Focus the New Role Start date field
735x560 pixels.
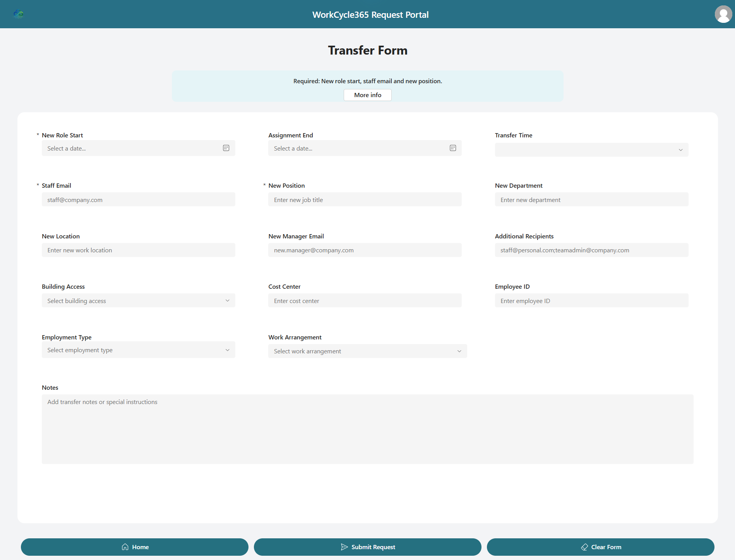(138, 148)
